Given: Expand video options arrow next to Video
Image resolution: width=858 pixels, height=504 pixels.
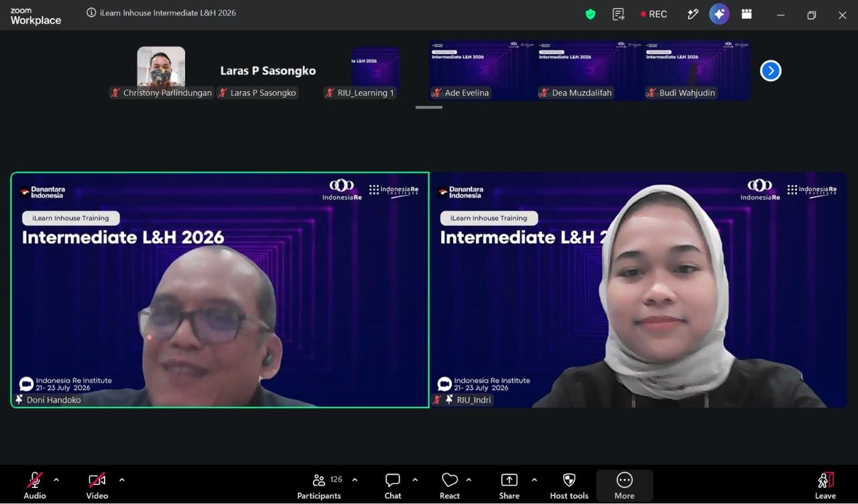Looking at the screenshot, I should tap(122, 480).
